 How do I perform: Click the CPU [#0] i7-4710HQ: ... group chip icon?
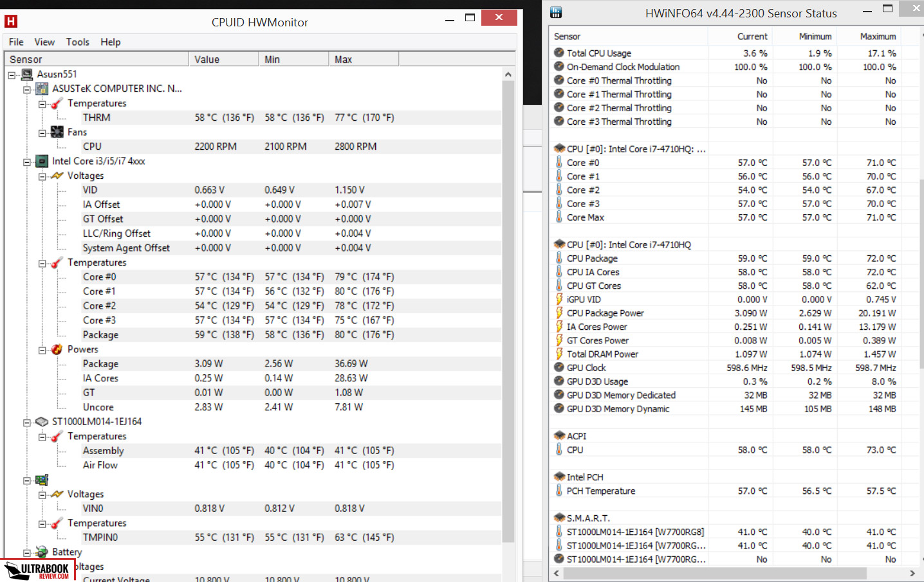pyautogui.click(x=559, y=149)
